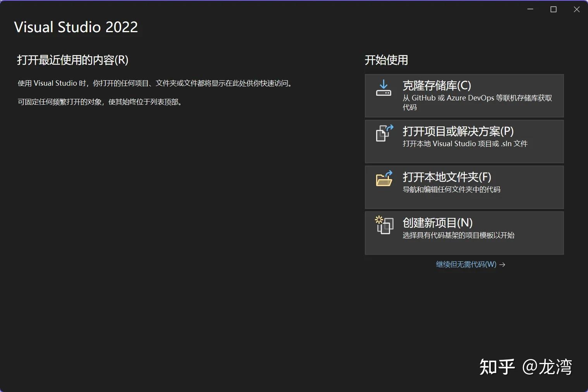588x392 pixels.
Task: Click the Visual Studio 2022 title text
Action: click(76, 27)
